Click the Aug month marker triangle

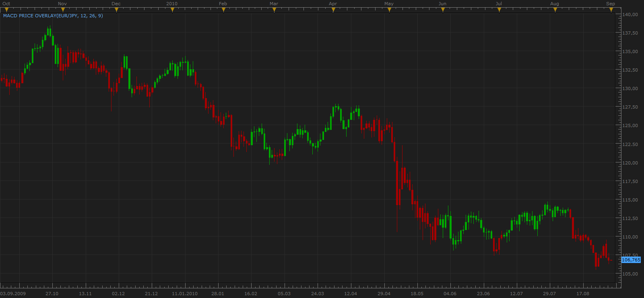click(555, 10)
